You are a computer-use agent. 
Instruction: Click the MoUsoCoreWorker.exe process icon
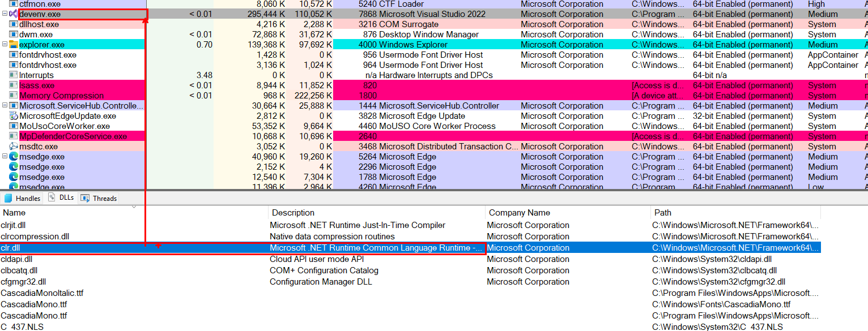[14, 126]
